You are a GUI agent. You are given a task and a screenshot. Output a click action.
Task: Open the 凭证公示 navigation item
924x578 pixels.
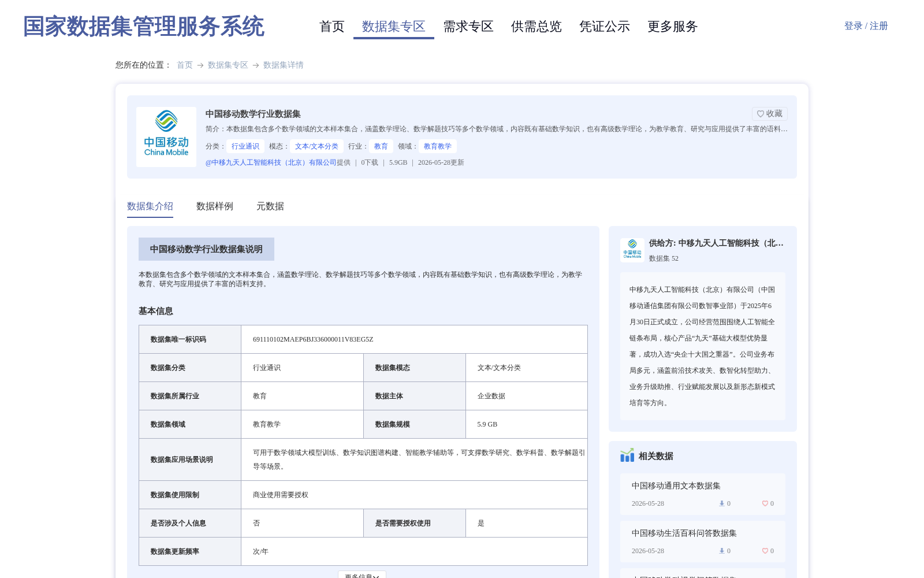pos(605,27)
